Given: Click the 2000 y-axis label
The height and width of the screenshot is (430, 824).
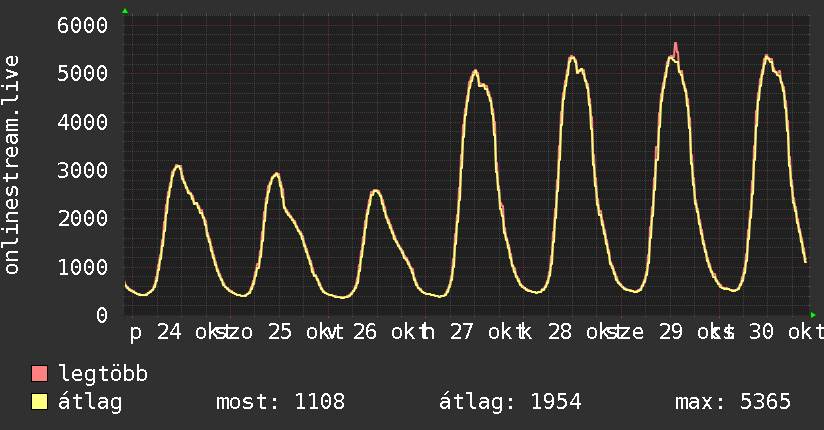Looking at the screenshot, I should click(83, 219).
